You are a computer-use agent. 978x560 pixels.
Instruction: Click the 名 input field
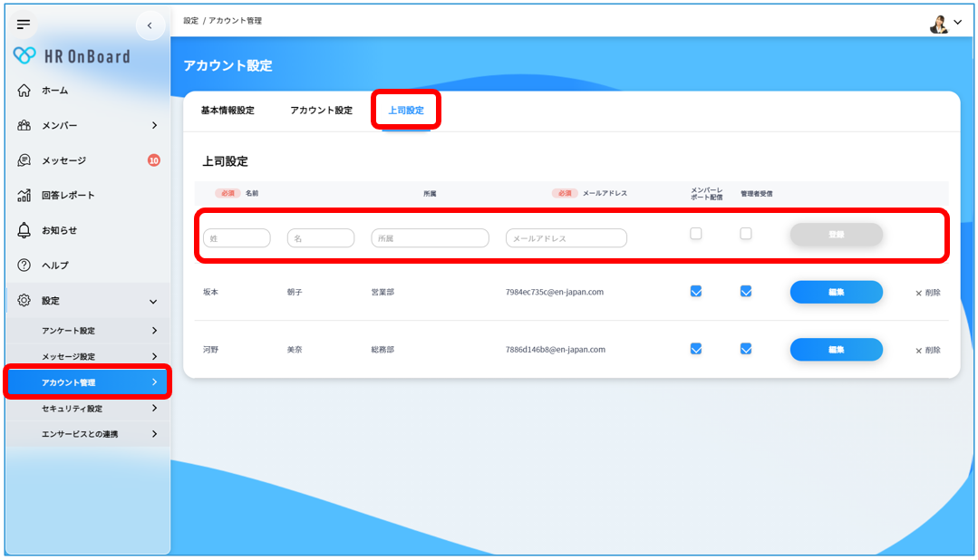pos(321,238)
